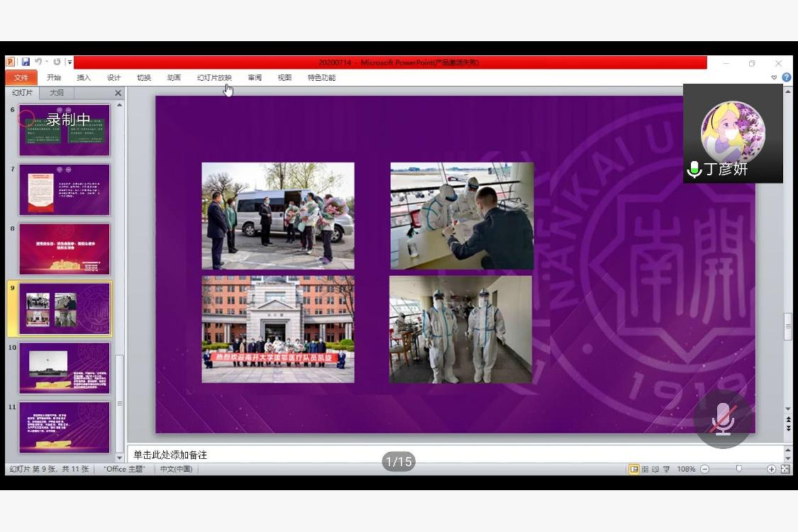798x532 pixels.
Task: Toggle Normal view button in status bar
Action: (633, 470)
